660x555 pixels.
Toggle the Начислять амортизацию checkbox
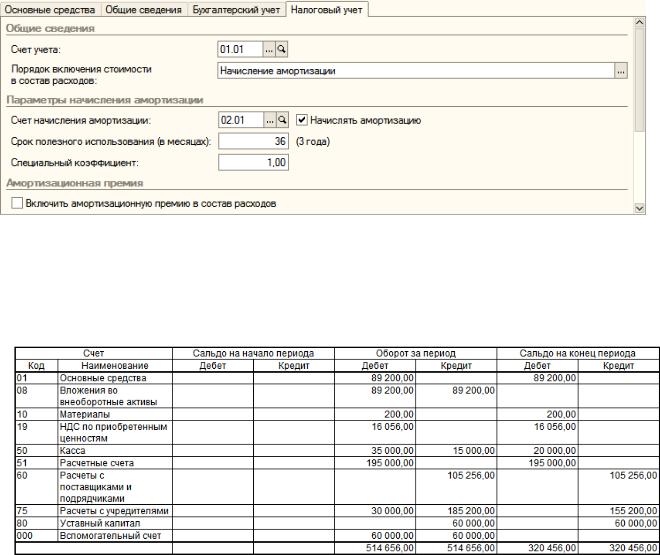pyautogui.click(x=301, y=120)
